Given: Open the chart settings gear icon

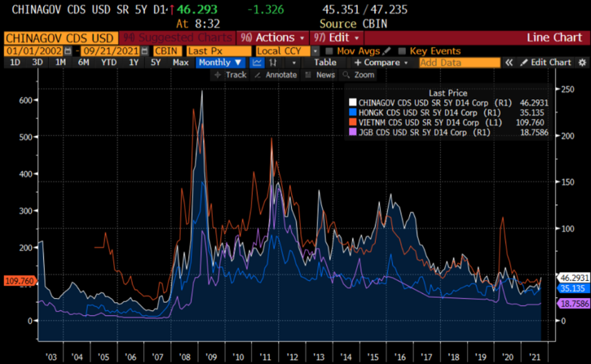Looking at the screenshot, I should [580, 63].
